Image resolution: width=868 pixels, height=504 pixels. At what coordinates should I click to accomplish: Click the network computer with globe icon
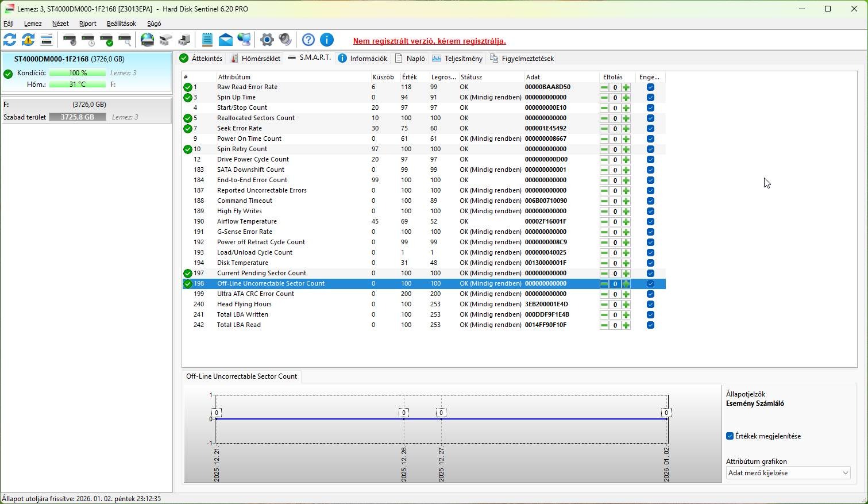(244, 40)
